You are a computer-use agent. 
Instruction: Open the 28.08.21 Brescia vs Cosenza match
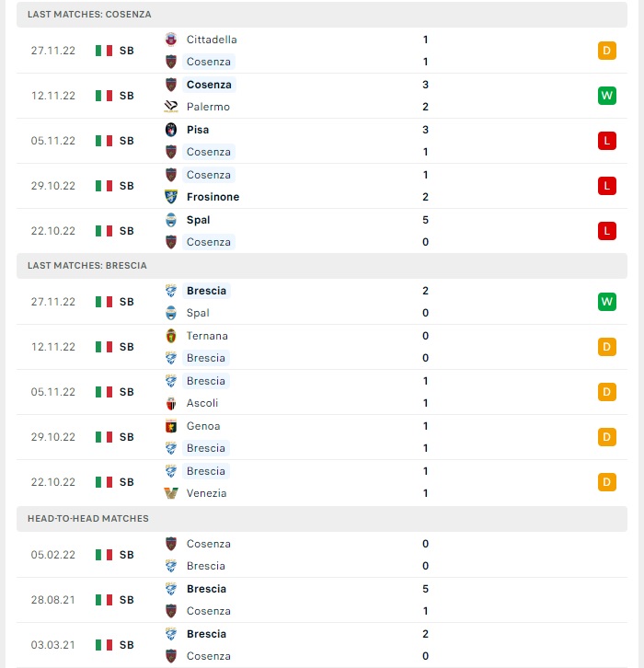tap(322, 600)
